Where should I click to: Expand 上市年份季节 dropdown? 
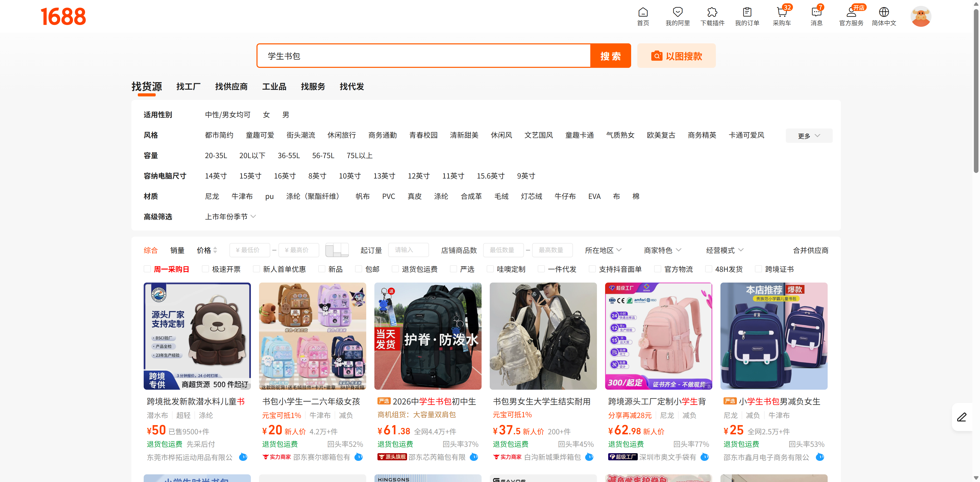click(230, 217)
